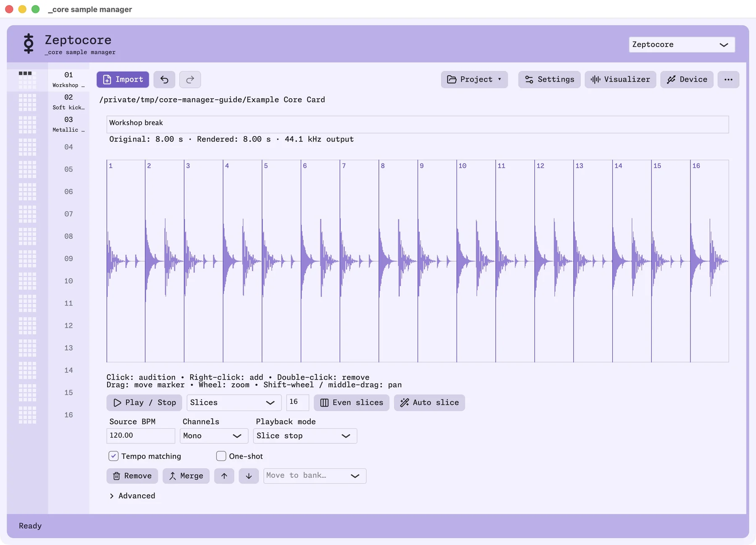The height and width of the screenshot is (545, 756).
Task: Click the Example Core Card path text
Action: tap(212, 100)
